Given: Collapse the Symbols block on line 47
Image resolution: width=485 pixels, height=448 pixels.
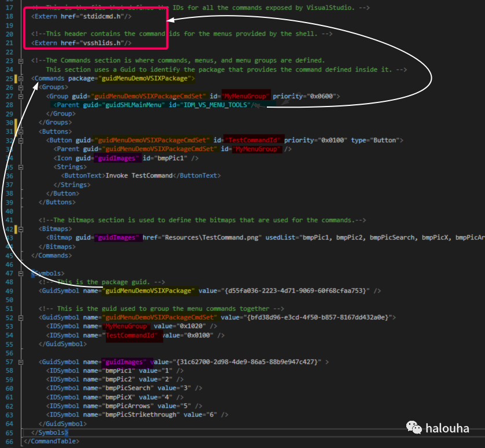Looking at the screenshot, I should (x=21, y=273).
